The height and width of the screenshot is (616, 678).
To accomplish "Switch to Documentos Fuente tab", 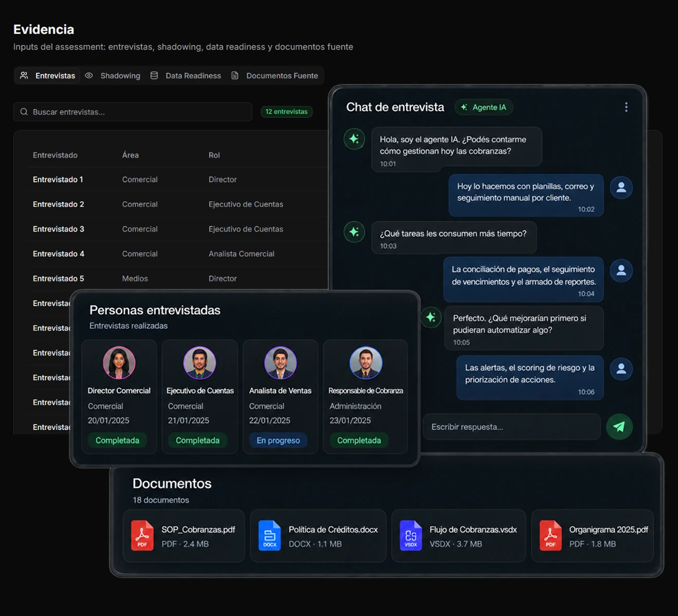I will tap(275, 76).
